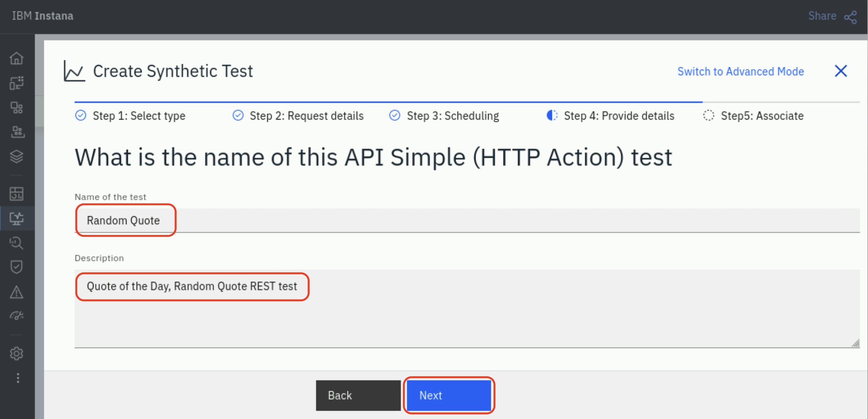Click the IBM Instana logo text

click(x=42, y=16)
